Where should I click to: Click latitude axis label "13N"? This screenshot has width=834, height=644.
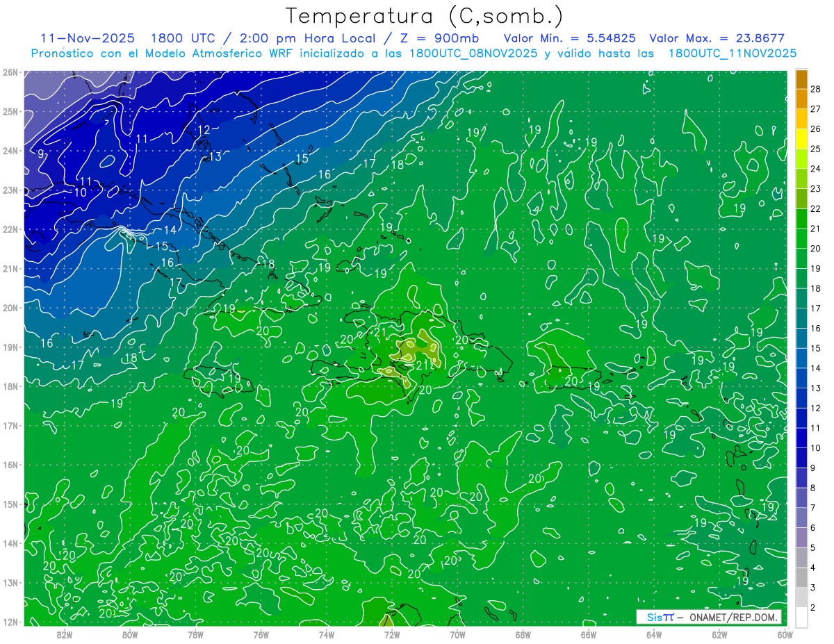coord(10,582)
